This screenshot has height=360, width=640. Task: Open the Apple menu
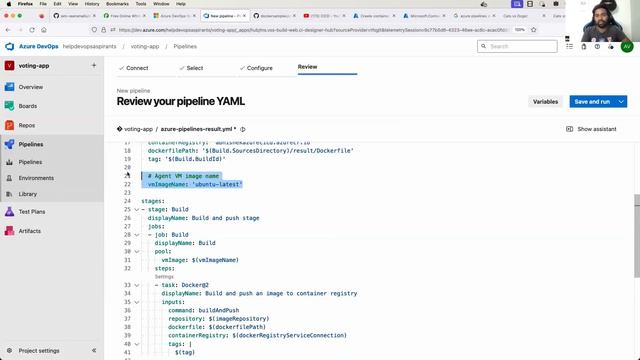tap(9, 4)
